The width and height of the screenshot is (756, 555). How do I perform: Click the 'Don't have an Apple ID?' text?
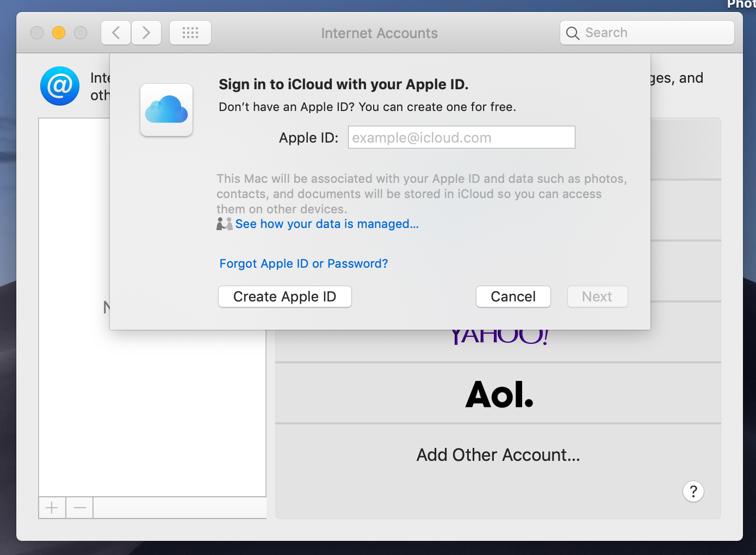287,107
